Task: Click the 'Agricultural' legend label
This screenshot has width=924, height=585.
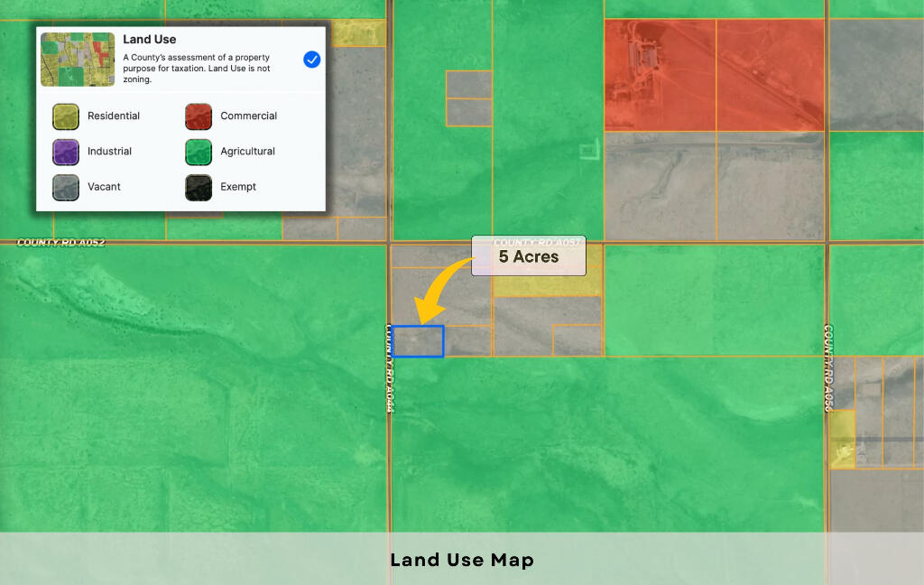Action: (247, 152)
